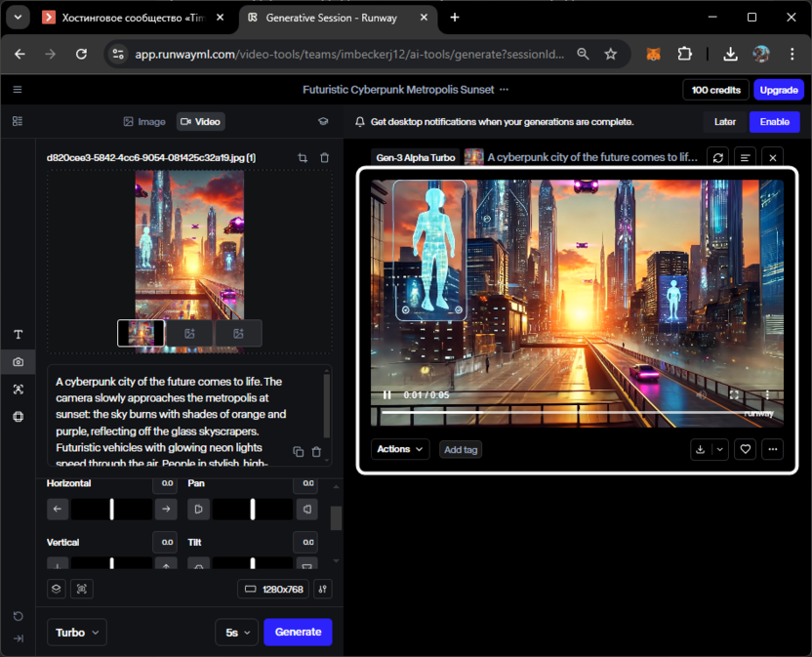Click the Horizontal camera motion slider

(111, 509)
